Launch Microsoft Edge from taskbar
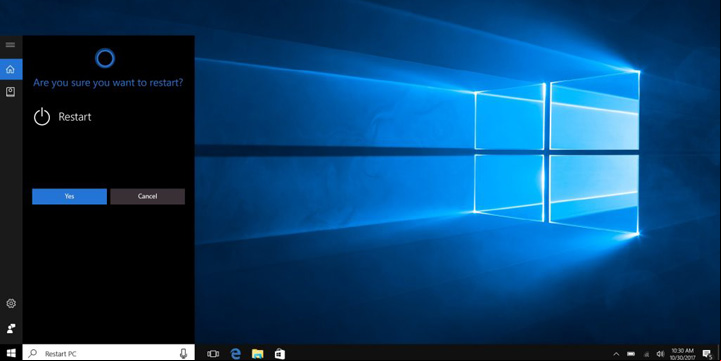Image resolution: width=721 pixels, height=361 pixels. 236,354
